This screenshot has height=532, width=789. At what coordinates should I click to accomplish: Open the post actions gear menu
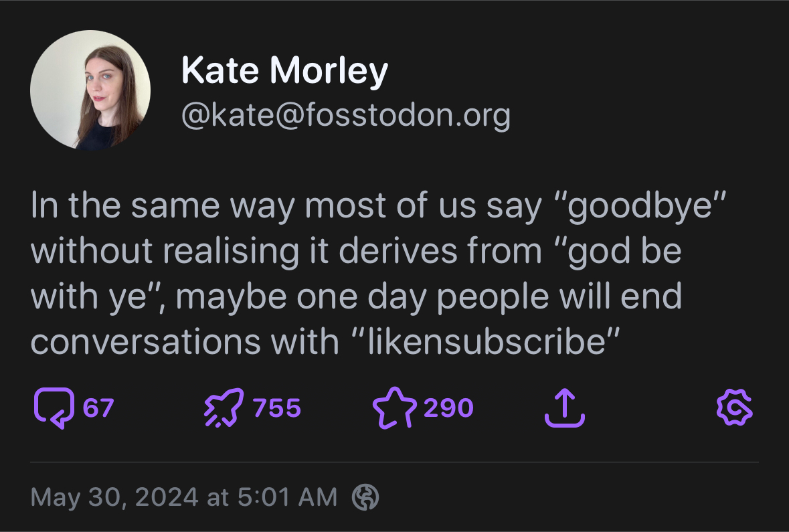coord(735,408)
